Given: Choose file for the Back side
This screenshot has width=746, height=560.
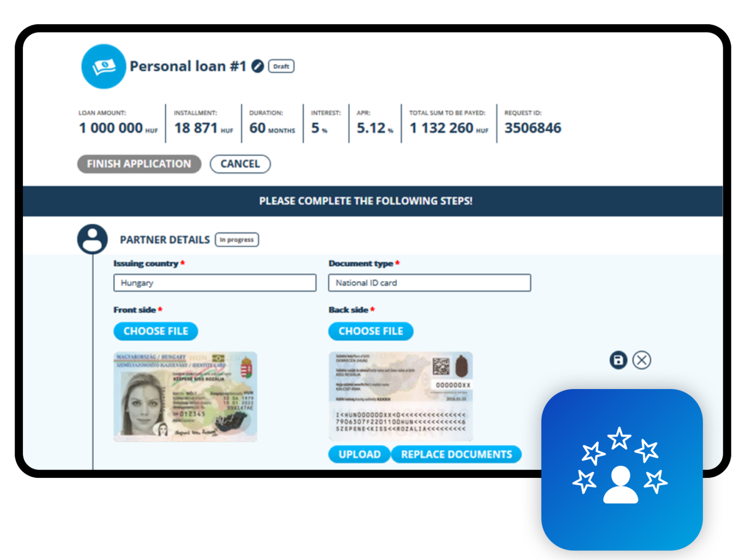Looking at the screenshot, I should (x=371, y=331).
